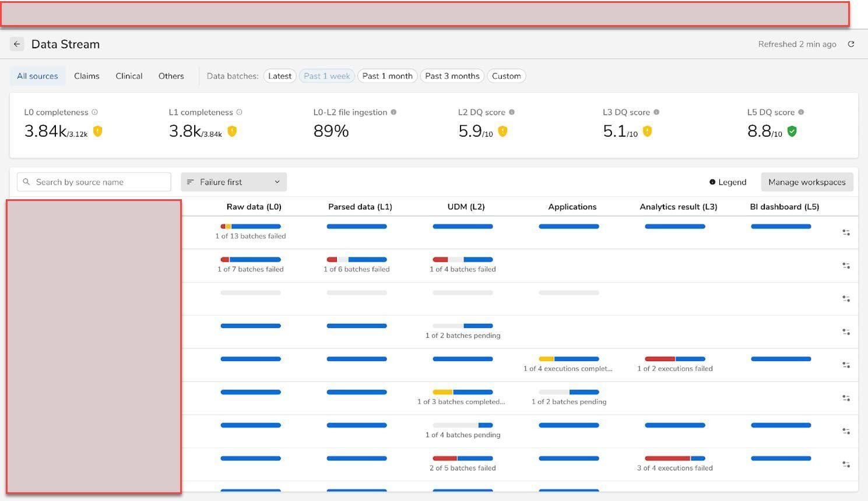Open info icon next to L0-L2 file ingestion

393,112
